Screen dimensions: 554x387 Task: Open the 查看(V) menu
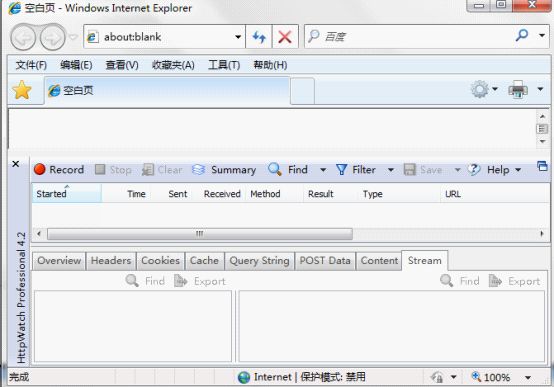[122, 65]
